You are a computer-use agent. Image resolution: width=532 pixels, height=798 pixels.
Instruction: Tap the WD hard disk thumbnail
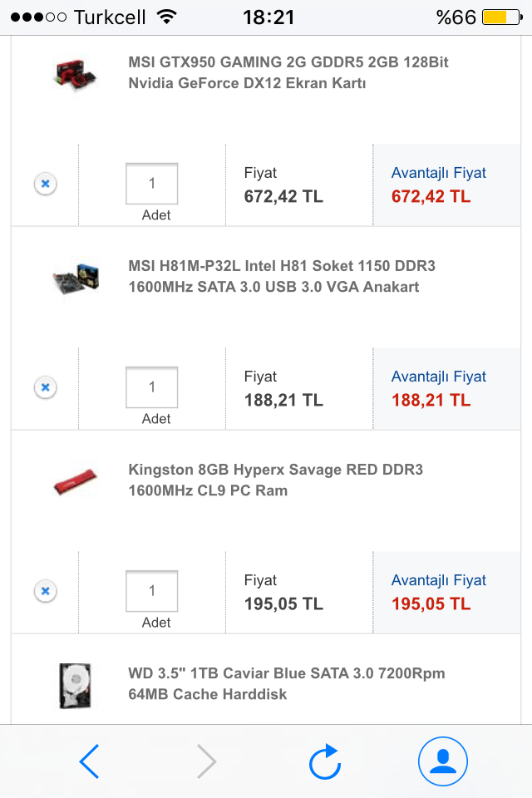pos(75,686)
